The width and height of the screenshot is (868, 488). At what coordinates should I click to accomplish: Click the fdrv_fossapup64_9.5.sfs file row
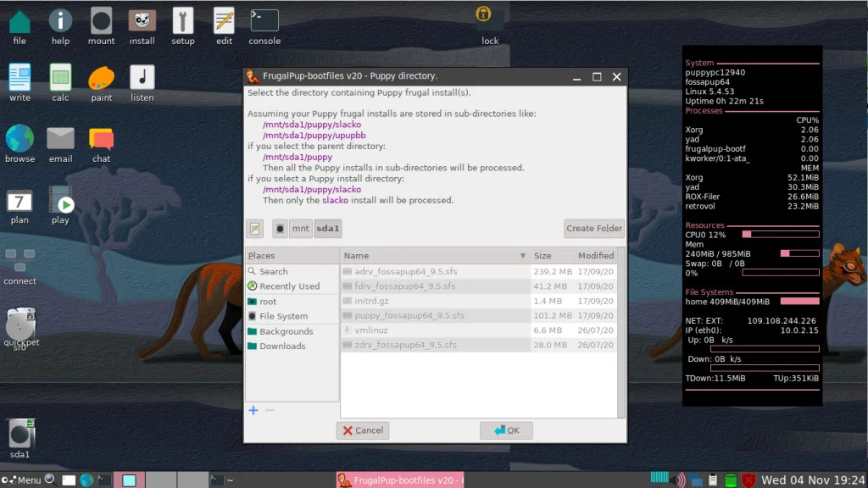[478, 286]
